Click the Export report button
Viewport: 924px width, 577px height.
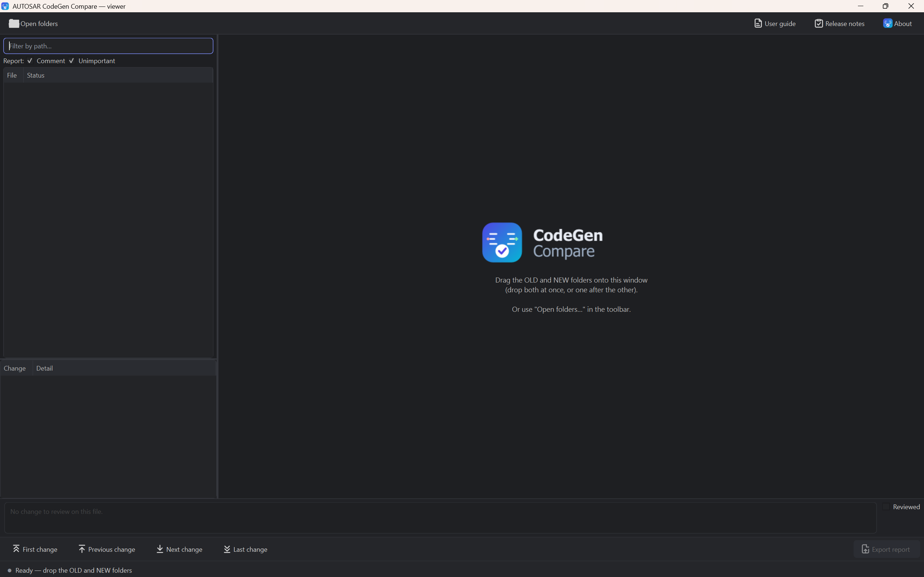pos(886,549)
